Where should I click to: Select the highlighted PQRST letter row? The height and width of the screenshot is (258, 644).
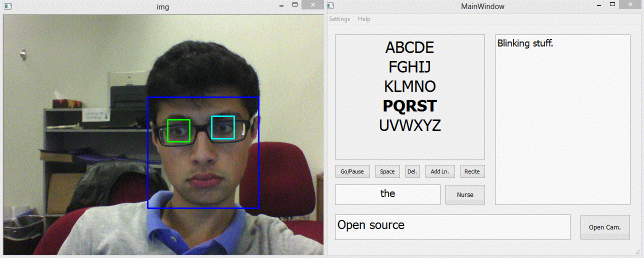click(x=409, y=106)
